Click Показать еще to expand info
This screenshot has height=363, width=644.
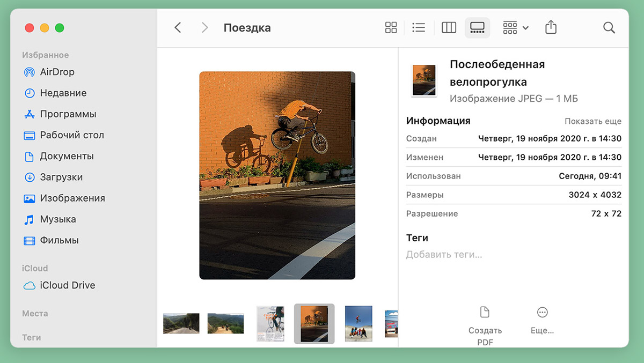pyautogui.click(x=592, y=121)
